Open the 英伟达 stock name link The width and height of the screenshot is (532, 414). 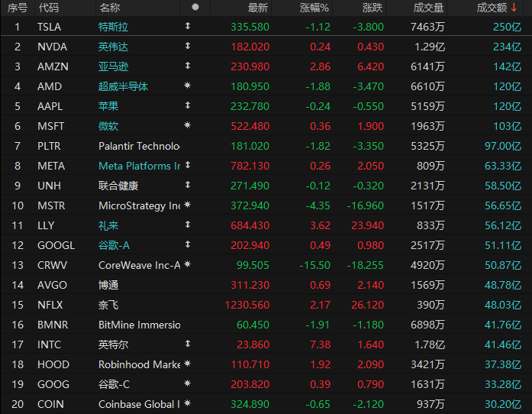pyautogui.click(x=113, y=47)
